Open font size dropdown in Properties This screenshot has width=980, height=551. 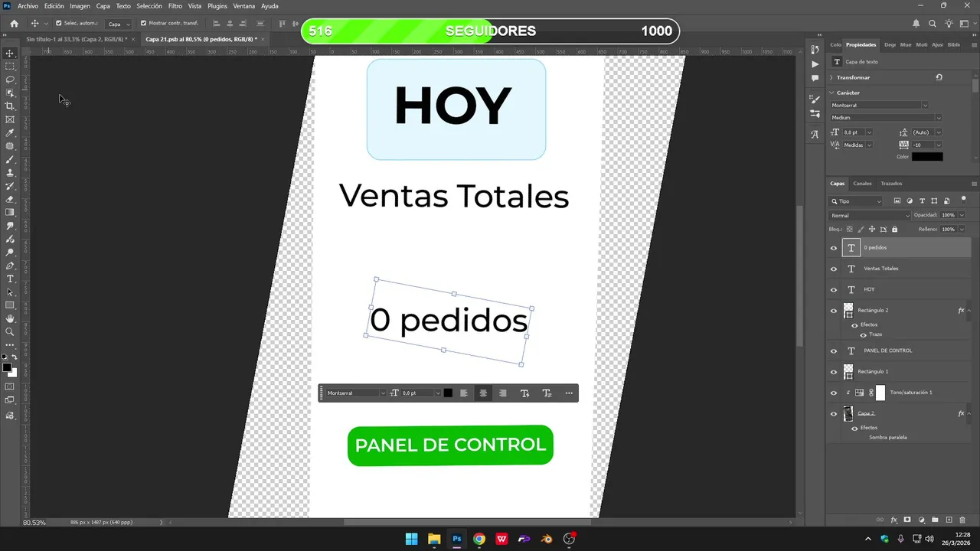(869, 132)
